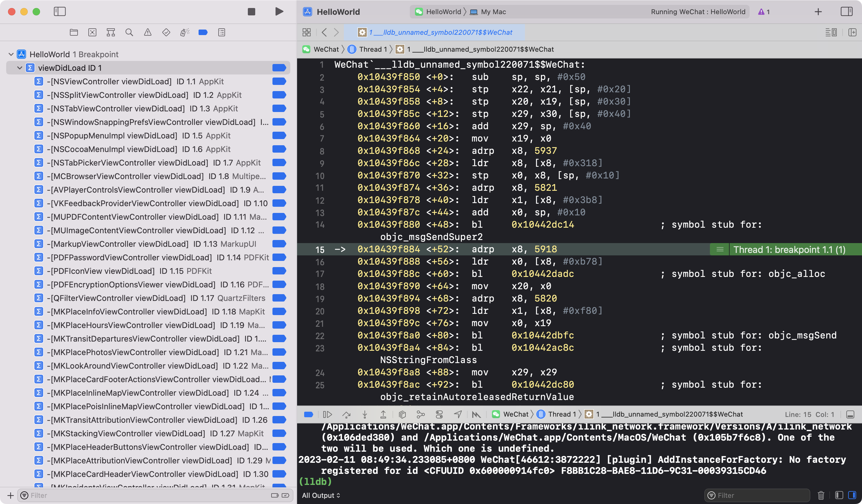Screen dimensions: 862x504
Task: Select MCBrowserViewController viewDidLoad row
Action: coord(148,176)
